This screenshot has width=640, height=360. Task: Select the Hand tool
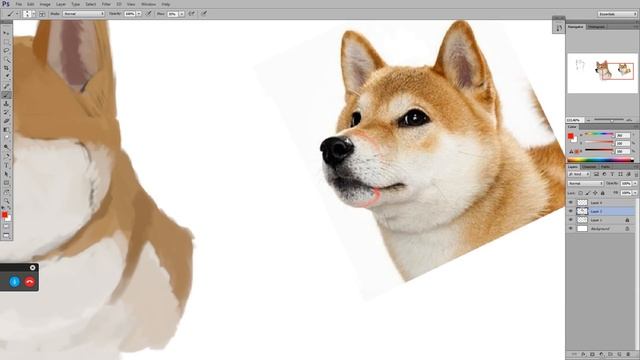[x=6, y=192]
